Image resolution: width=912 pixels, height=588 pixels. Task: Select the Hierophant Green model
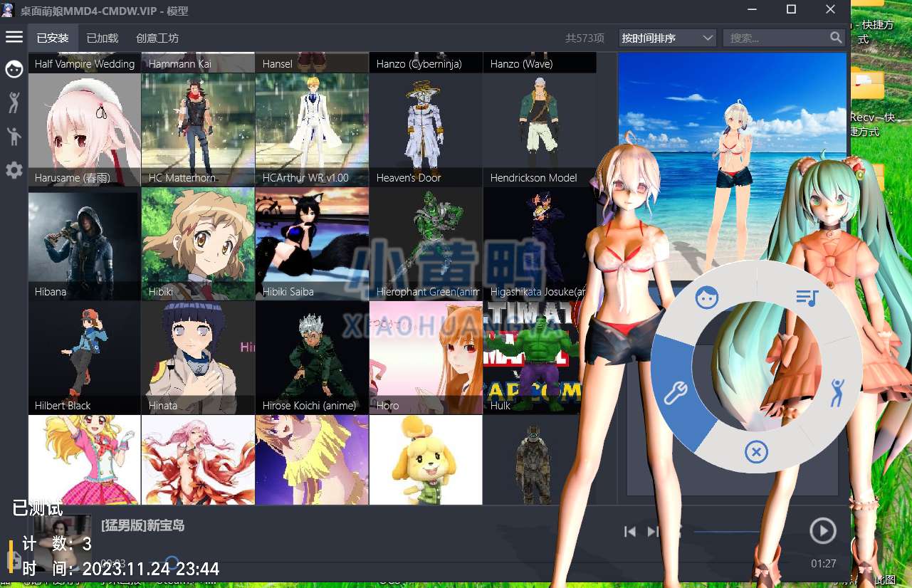click(x=426, y=243)
